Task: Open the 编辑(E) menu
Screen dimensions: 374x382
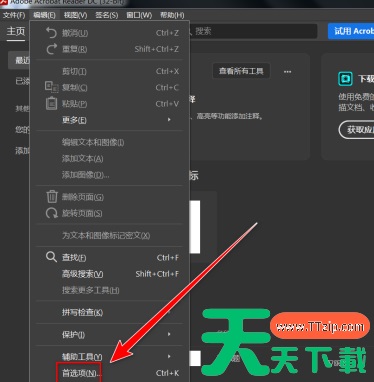Action: [x=44, y=15]
